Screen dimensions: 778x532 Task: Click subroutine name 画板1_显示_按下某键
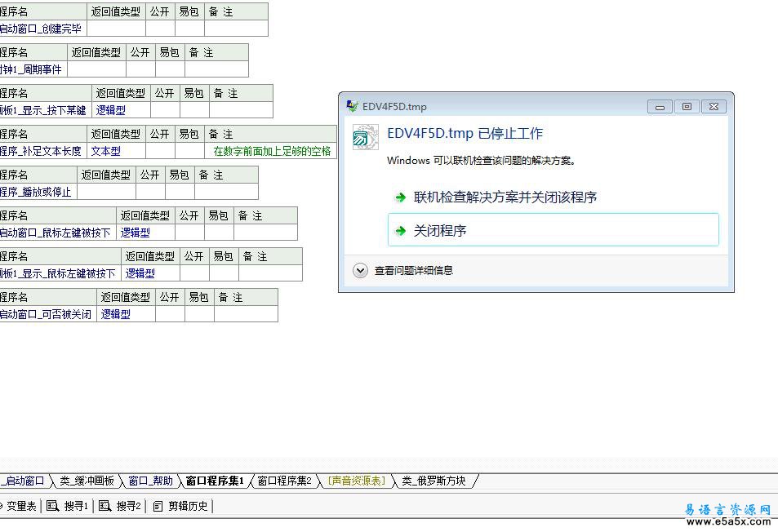(43, 110)
